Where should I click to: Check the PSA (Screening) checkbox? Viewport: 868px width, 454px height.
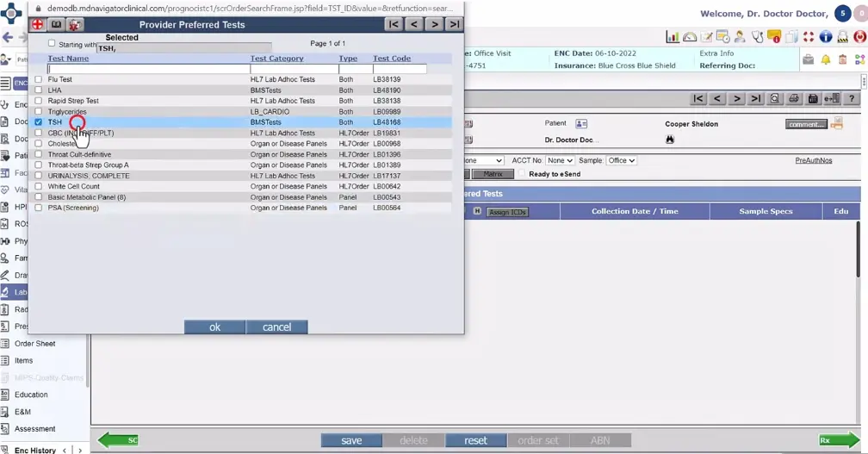tap(38, 208)
